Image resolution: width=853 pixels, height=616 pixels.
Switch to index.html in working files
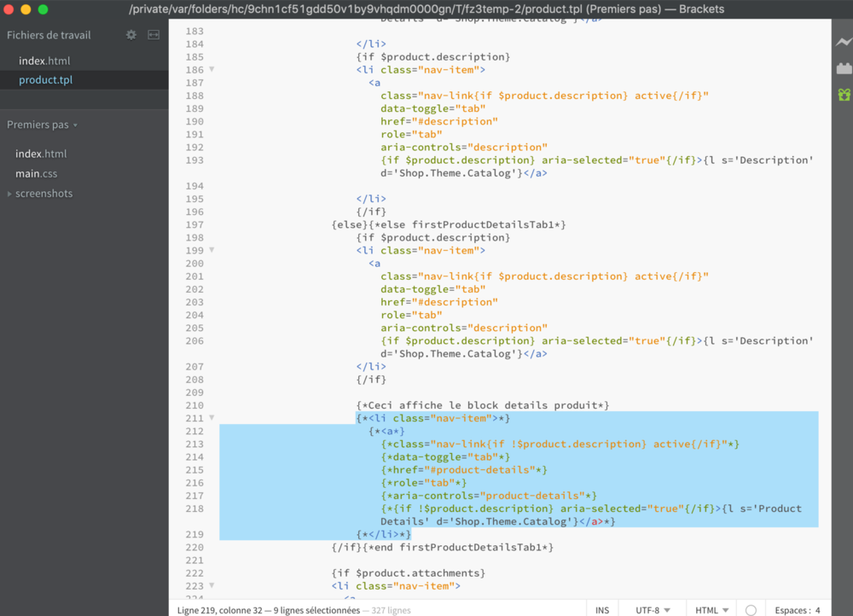point(44,61)
